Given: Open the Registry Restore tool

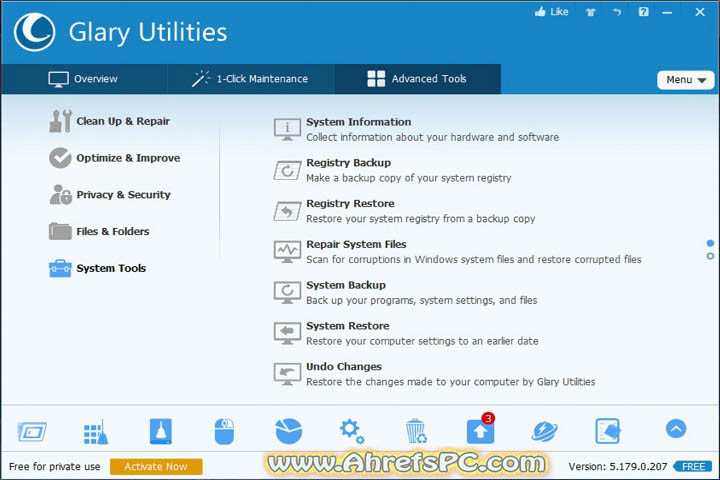Looking at the screenshot, I should (x=404, y=211).
